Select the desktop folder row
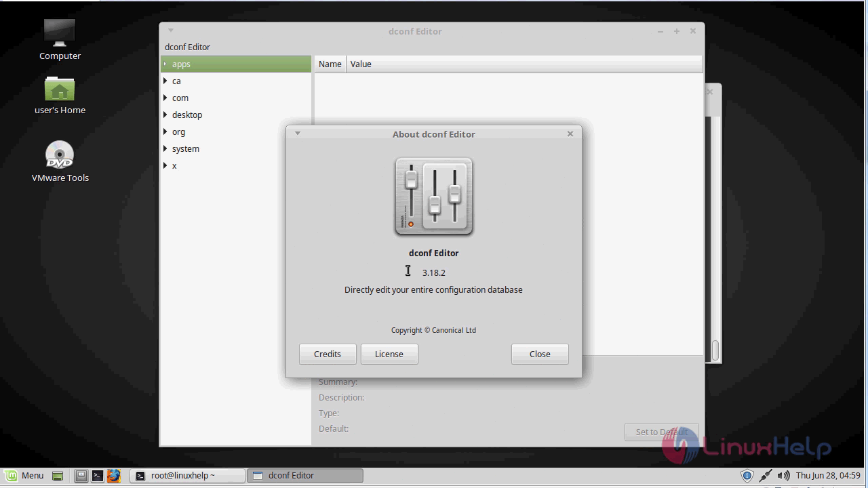Viewport: 868px width, 488px height. [x=236, y=115]
